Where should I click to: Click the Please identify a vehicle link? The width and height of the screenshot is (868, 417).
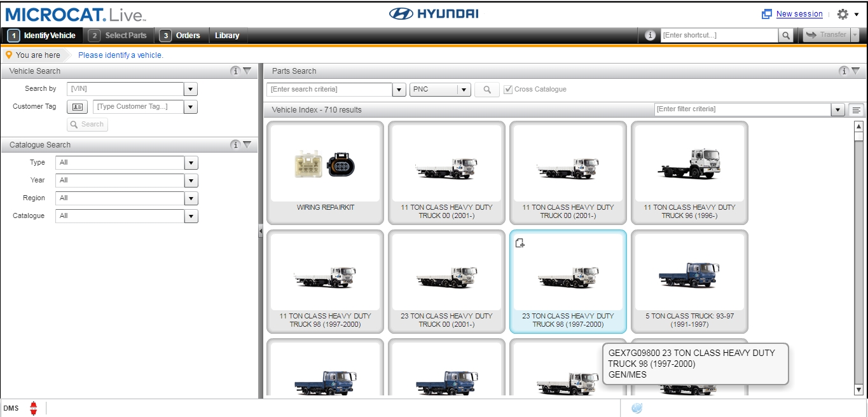pos(121,55)
